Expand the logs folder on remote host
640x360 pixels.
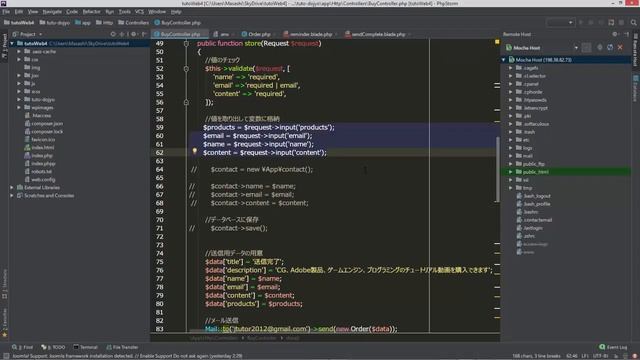click(511, 148)
